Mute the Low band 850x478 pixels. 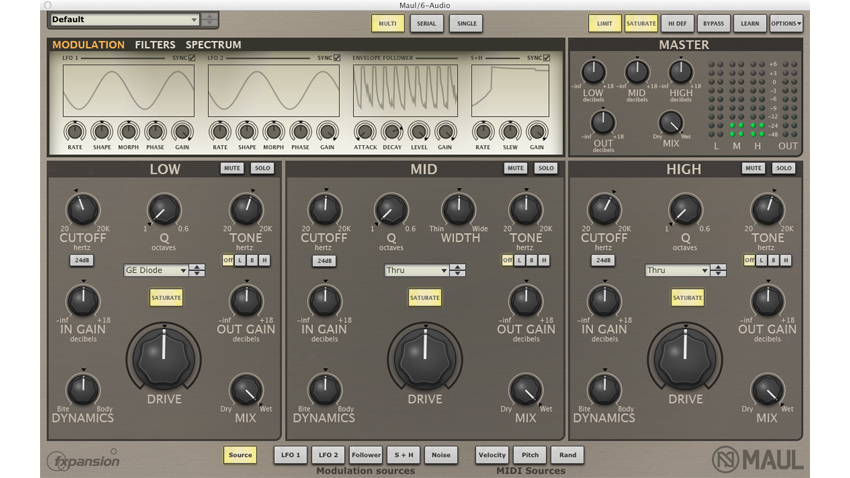(x=232, y=168)
